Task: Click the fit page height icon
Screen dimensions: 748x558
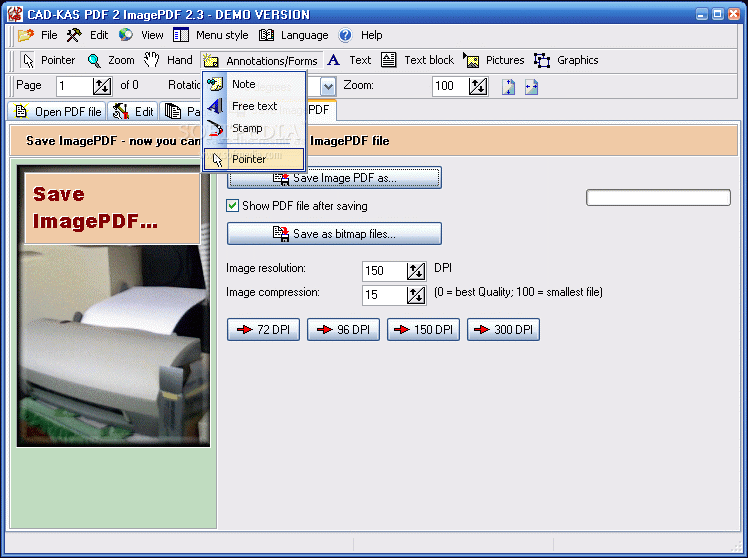Action: 509,87
